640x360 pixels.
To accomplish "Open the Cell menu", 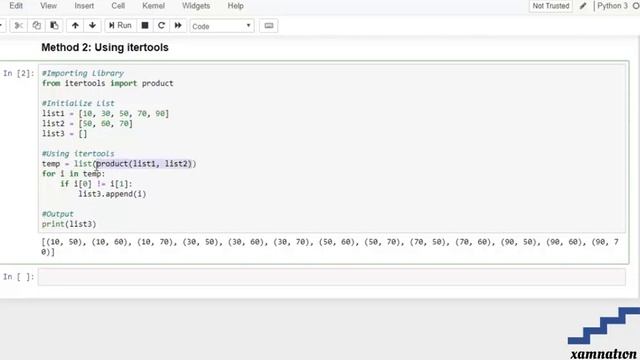I will coord(118,6).
